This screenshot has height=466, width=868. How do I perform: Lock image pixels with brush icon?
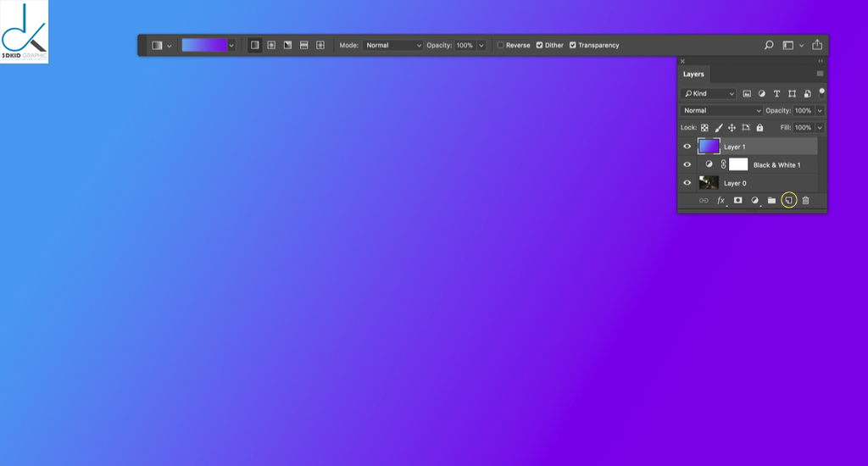tap(719, 128)
